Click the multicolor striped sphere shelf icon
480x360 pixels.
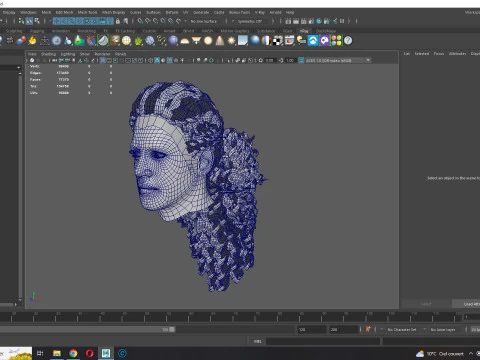266,41
